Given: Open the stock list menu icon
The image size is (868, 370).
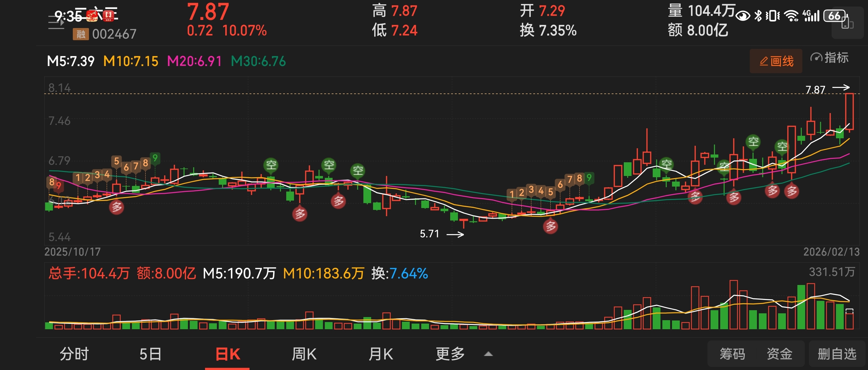Looking at the screenshot, I should pos(56,21).
